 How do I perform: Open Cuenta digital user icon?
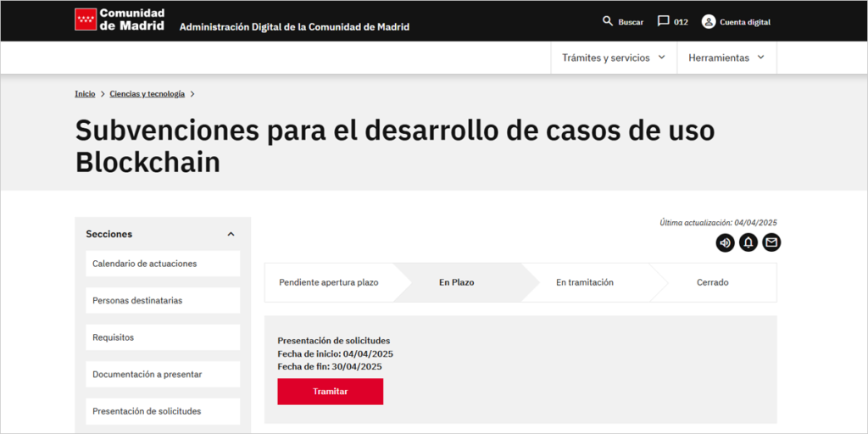point(709,21)
